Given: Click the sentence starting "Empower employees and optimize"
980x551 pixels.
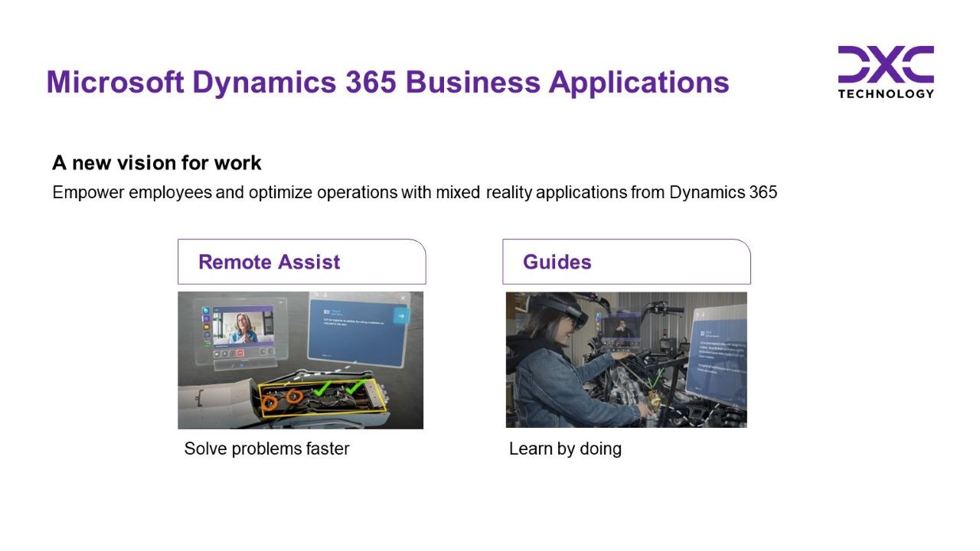Looking at the screenshot, I should pos(415,192).
